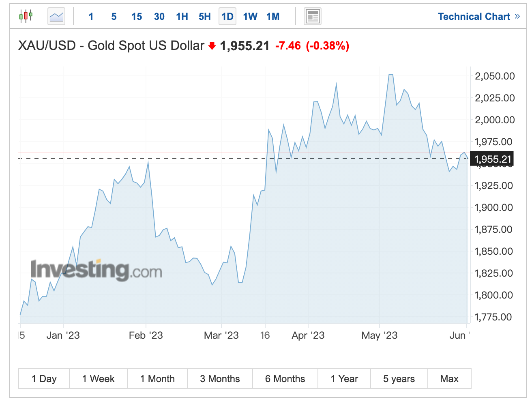Expand chart to Max range
Image resolution: width=532 pixels, height=404 pixels.
click(449, 378)
